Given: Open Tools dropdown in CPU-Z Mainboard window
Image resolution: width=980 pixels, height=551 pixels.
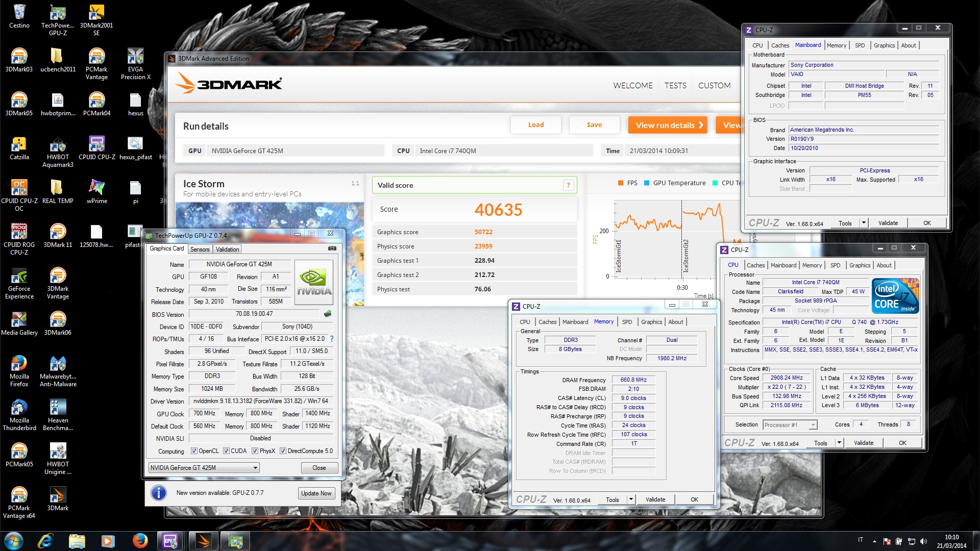Looking at the screenshot, I should click(x=864, y=223).
